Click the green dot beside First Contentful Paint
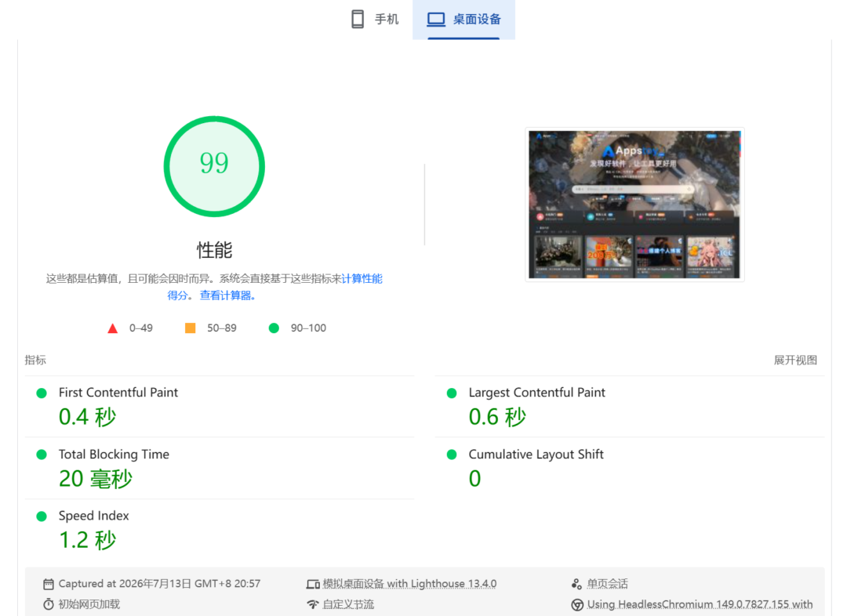Screen dimensions: 847x616 pyautogui.click(x=42, y=393)
